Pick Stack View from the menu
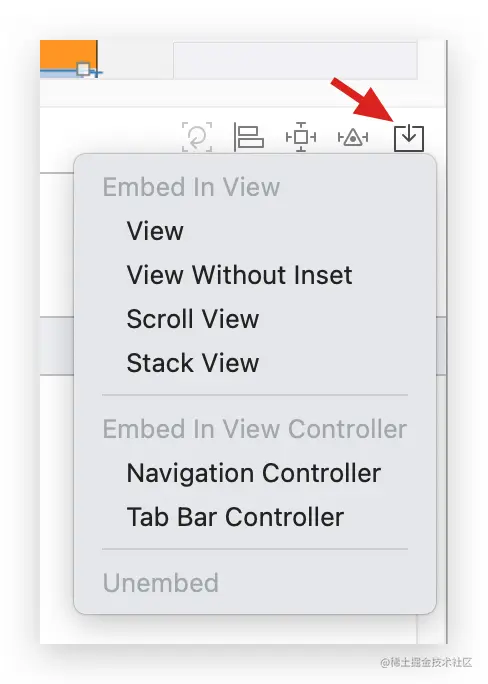Image resolution: width=488 pixels, height=684 pixels. pyautogui.click(x=193, y=363)
